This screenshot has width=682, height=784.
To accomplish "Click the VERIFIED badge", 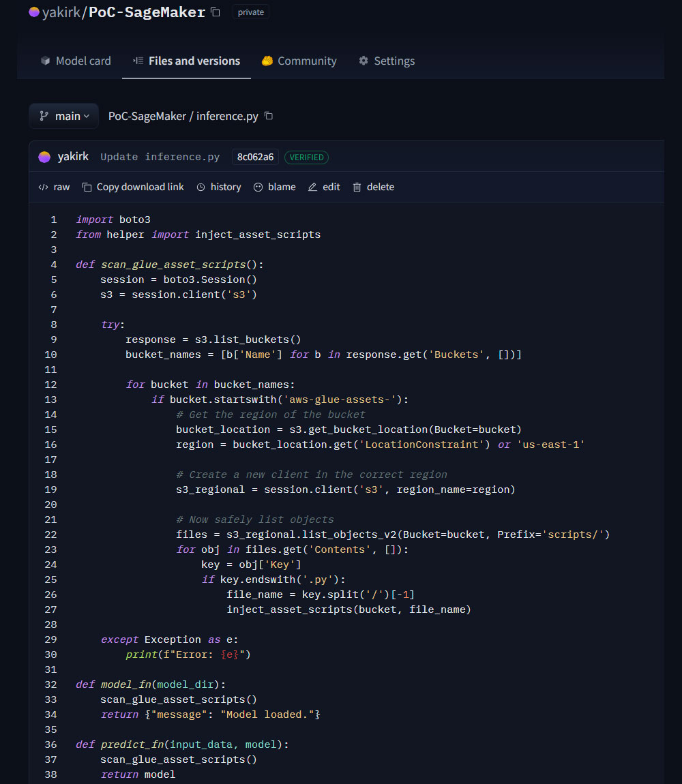I will (306, 157).
